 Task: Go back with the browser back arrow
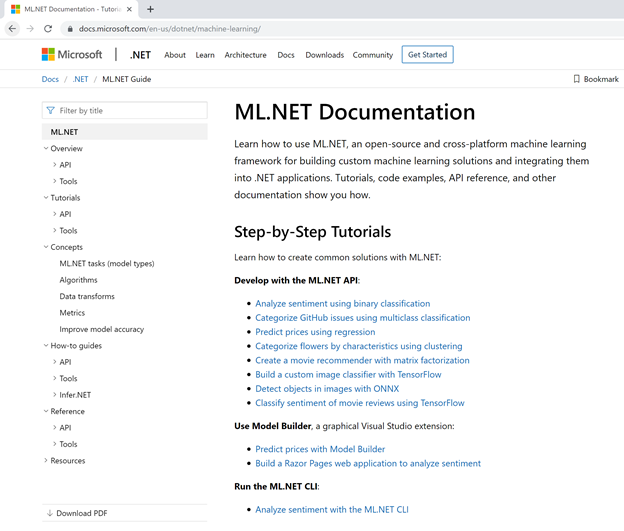[12, 29]
